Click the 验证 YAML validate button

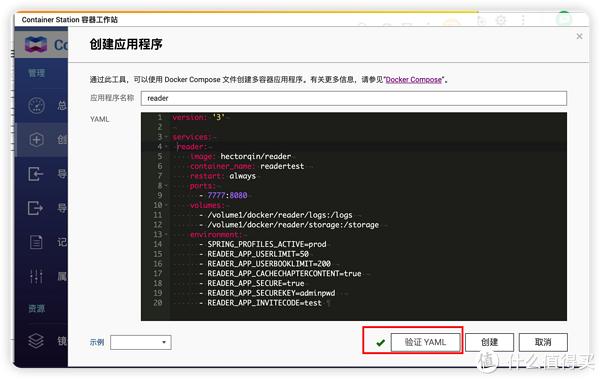point(425,342)
